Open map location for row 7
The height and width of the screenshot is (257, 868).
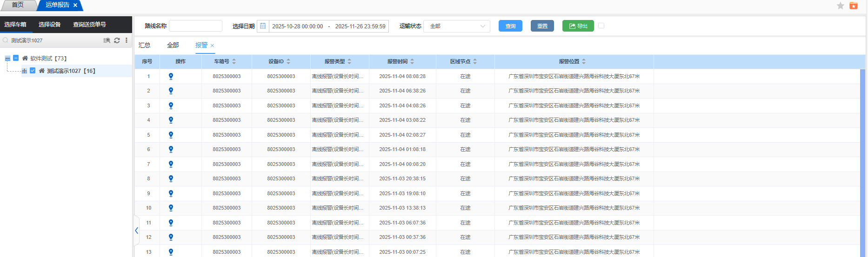click(171, 164)
